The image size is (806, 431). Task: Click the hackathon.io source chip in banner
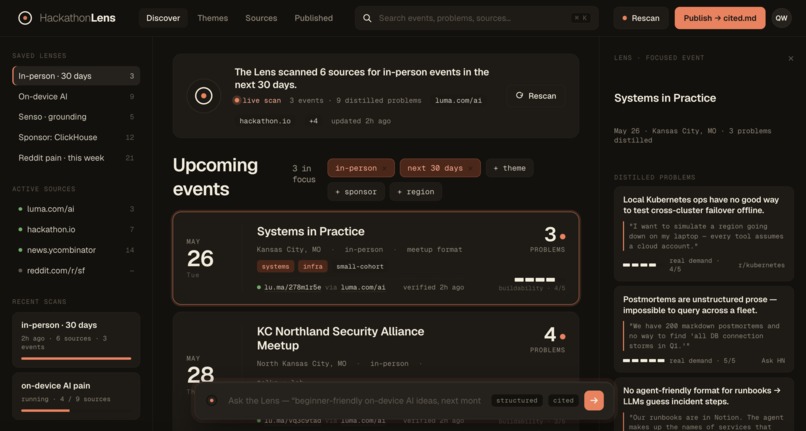[x=265, y=121]
